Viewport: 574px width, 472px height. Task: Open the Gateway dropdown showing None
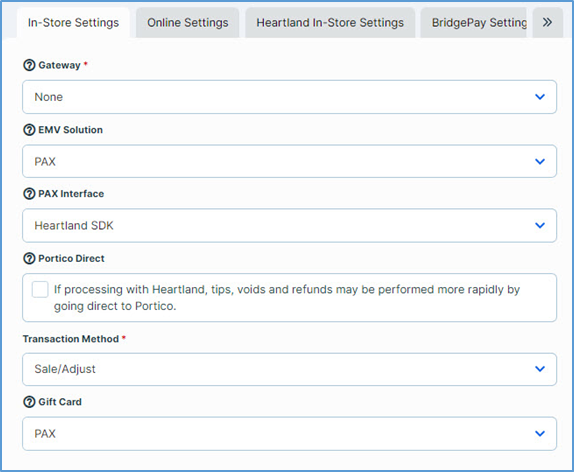coord(289,97)
